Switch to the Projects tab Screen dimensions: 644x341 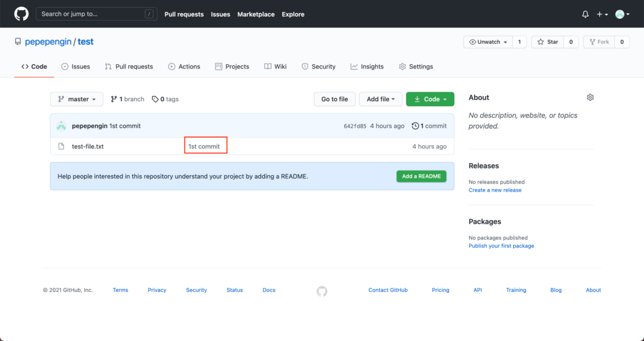coord(232,67)
